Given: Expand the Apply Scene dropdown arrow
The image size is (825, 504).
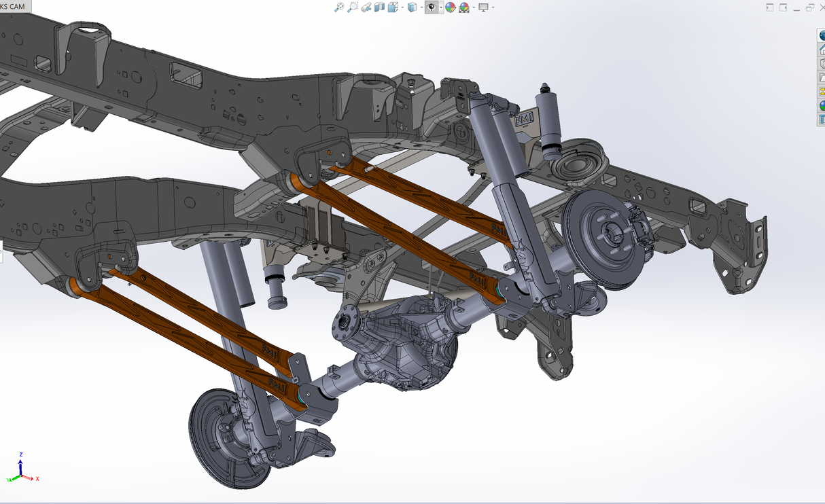Looking at the screenshot, I should tap(473, 7).
